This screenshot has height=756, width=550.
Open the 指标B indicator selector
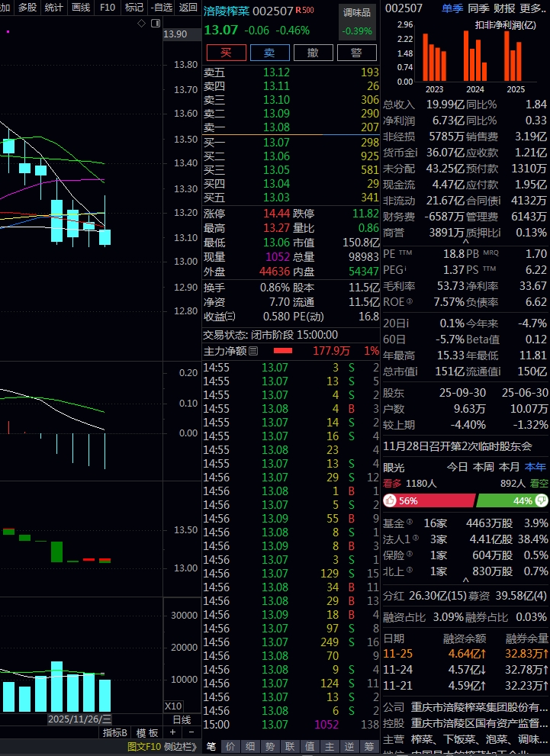(114, 733)
